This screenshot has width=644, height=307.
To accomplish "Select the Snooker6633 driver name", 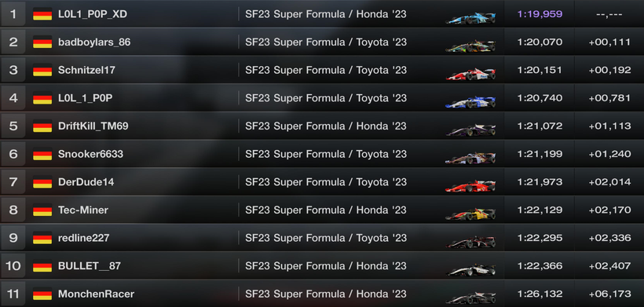I will click(91, 154).
